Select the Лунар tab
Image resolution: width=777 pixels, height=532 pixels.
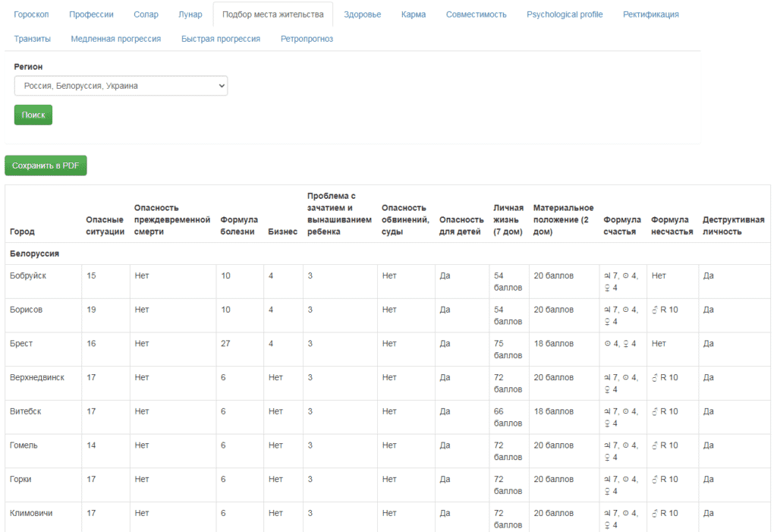click(190, 14)
